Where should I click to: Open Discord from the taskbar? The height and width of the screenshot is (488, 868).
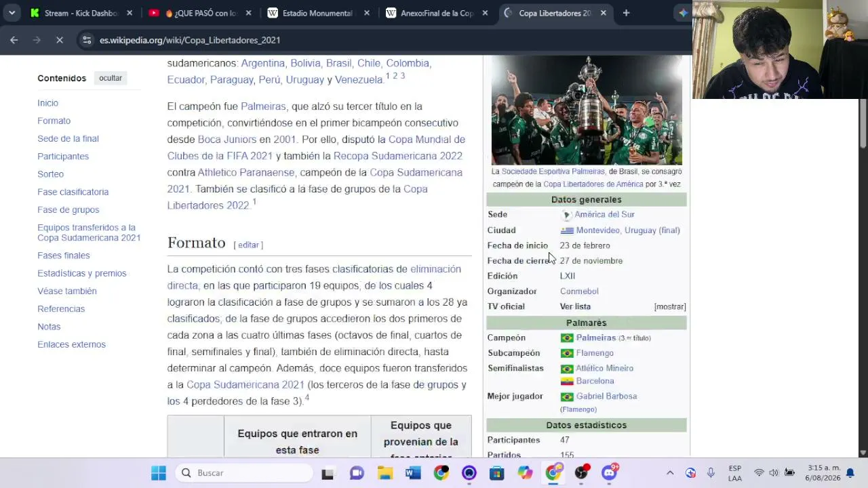pyautogui.click(x=609, y=473)
